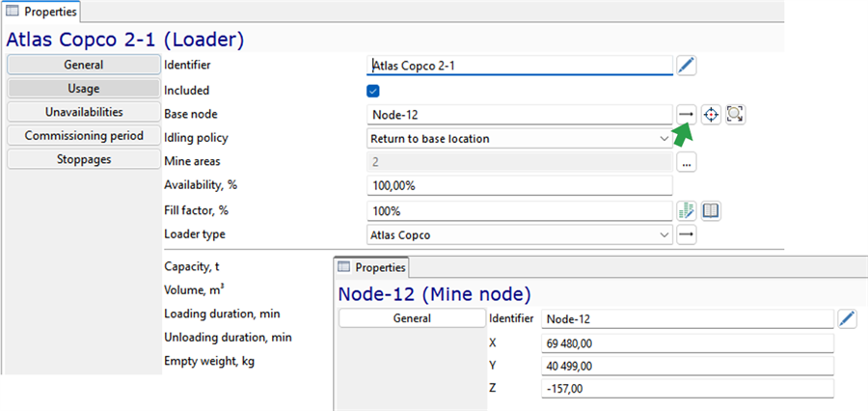Click General button in the Node-12 panel
This screenshot has width=868, height=411.
coord(412,318)
